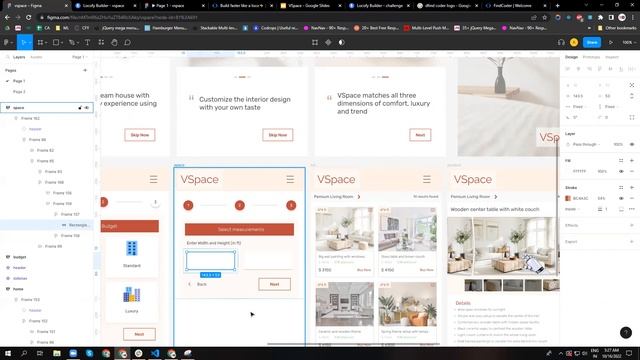Select the Move tool
The image size is (640, 360).
point(23,42)
